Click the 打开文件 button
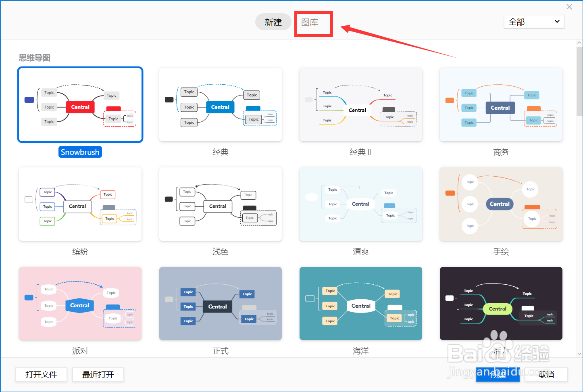 click(x=41, y=375)
